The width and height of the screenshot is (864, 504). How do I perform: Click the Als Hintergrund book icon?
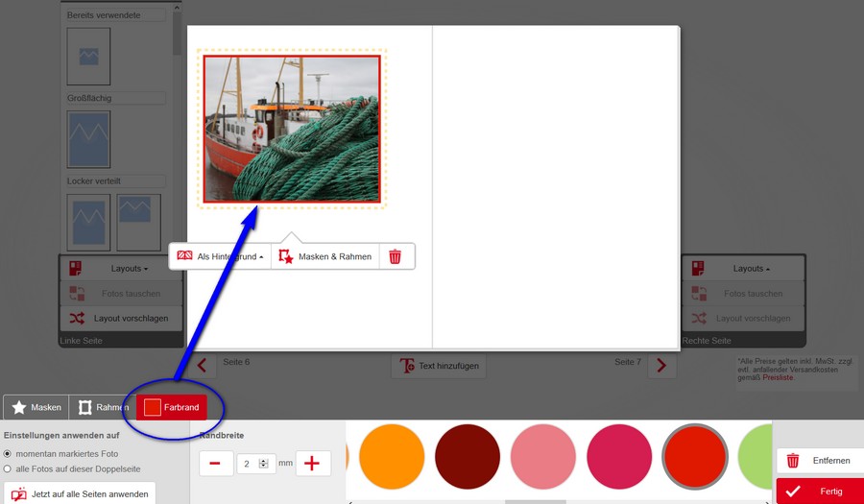[x=184, y=256]
